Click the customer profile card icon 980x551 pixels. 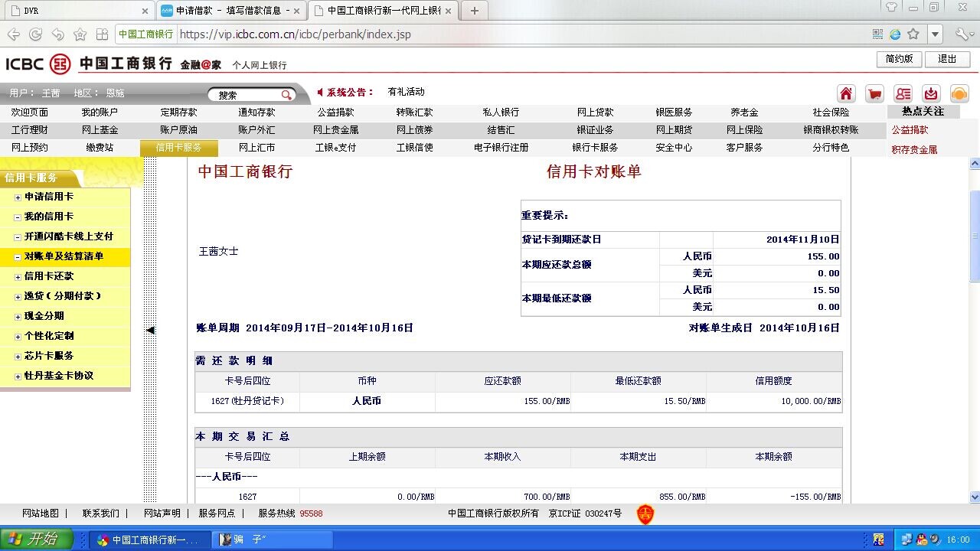coord(903,93)
